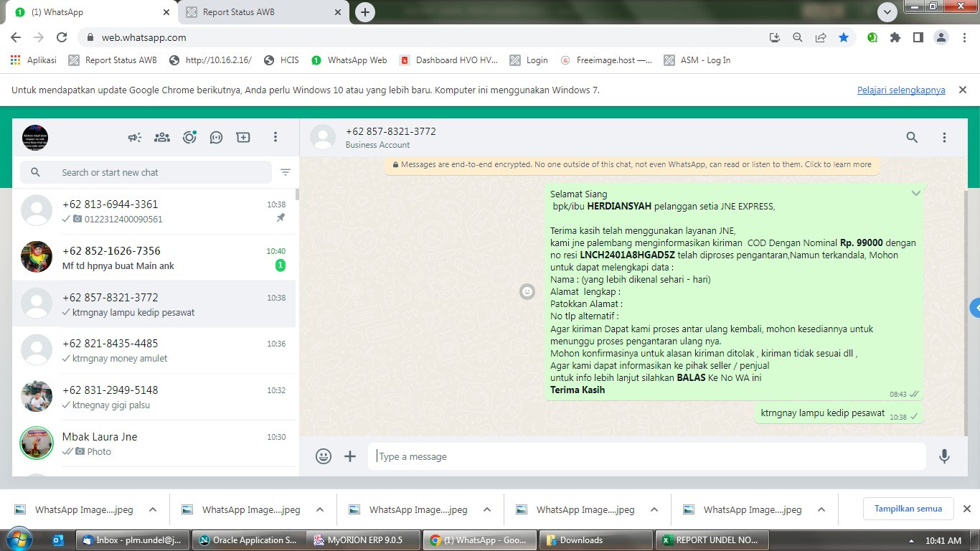Screen dimensions: 980x551
Task: Click the plus attach icon
Action: pos(350,456)
